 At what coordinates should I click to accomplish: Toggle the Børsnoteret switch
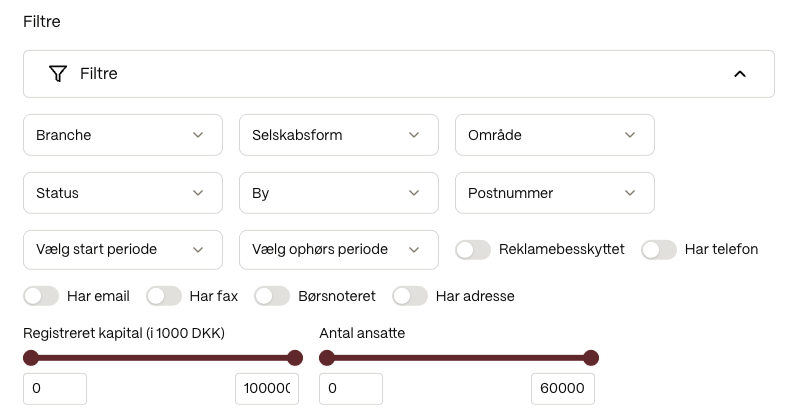[272, 296]
